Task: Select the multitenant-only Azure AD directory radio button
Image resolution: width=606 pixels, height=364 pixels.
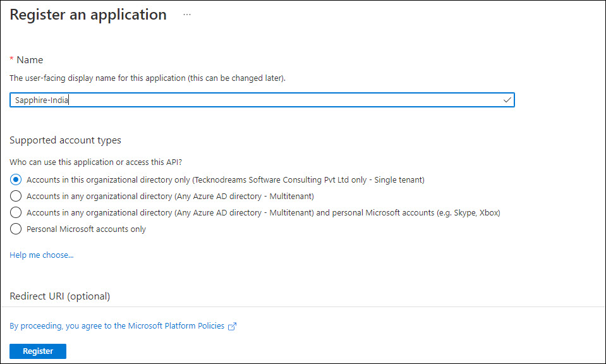Action: pos(16,196)
